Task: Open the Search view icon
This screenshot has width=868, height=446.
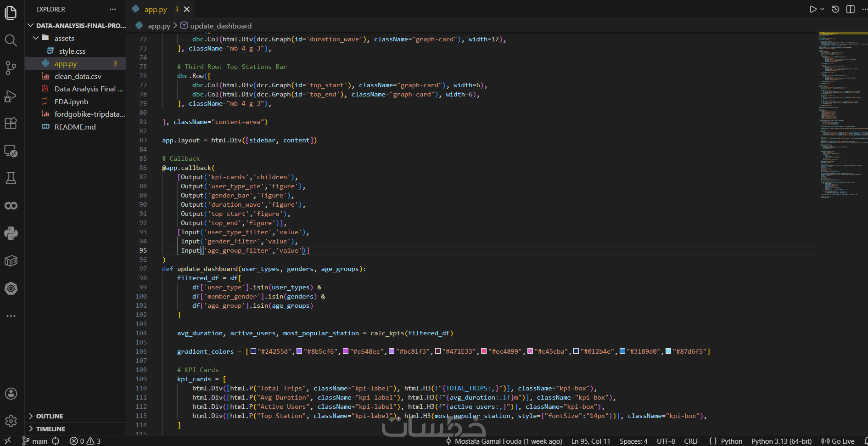Action: [11, 40]
